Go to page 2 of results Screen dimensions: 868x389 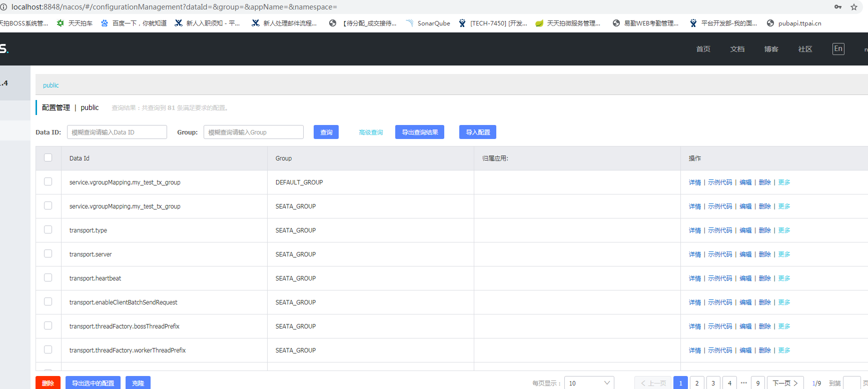point(697,383)
